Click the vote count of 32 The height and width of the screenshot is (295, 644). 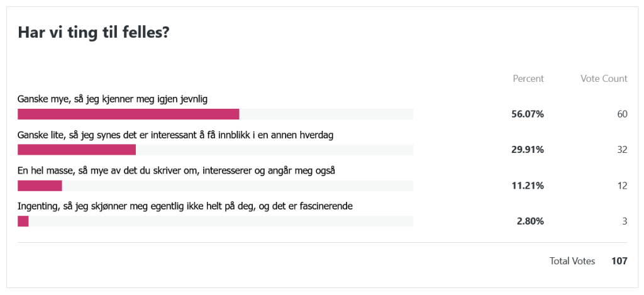(622, 150)
